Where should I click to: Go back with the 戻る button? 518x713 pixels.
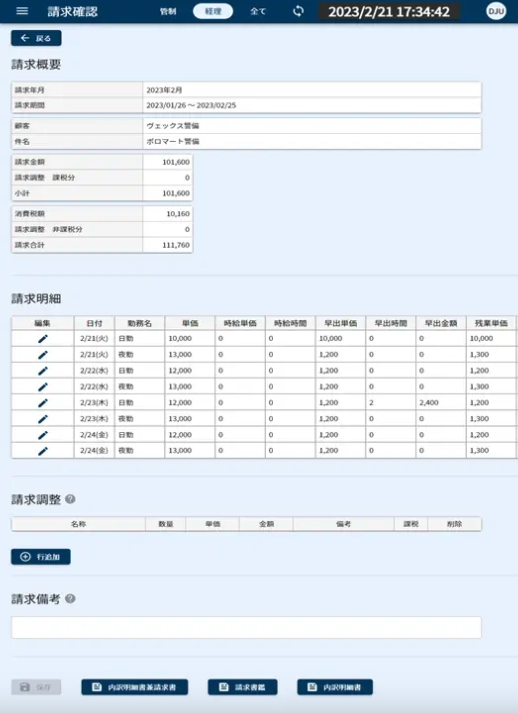click(x=36, y=38)
